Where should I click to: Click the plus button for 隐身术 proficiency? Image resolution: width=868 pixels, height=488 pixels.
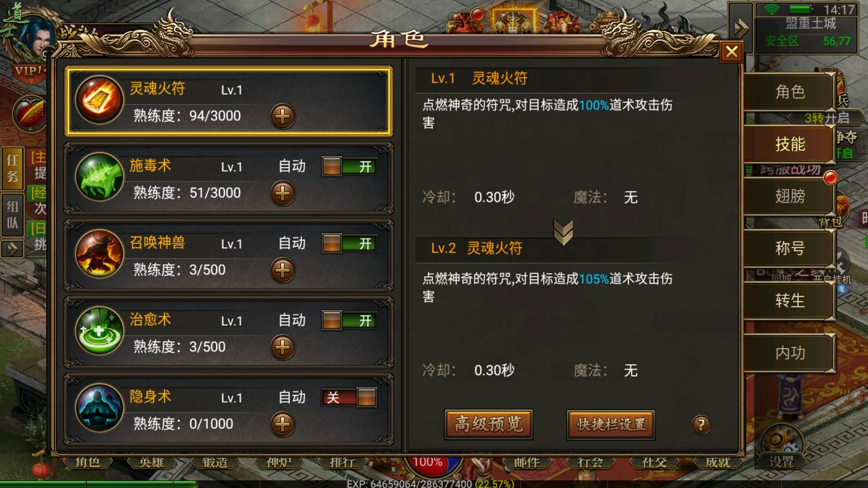283,424
